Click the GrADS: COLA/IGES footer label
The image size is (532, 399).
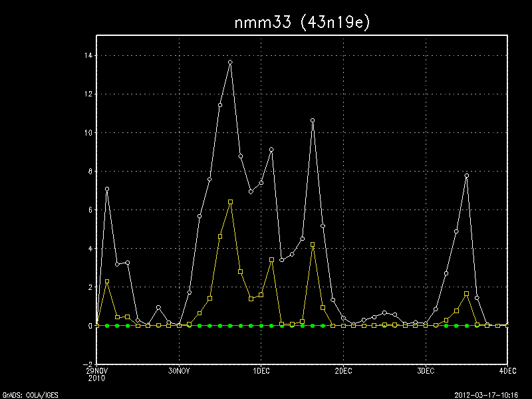click(30, 395)
